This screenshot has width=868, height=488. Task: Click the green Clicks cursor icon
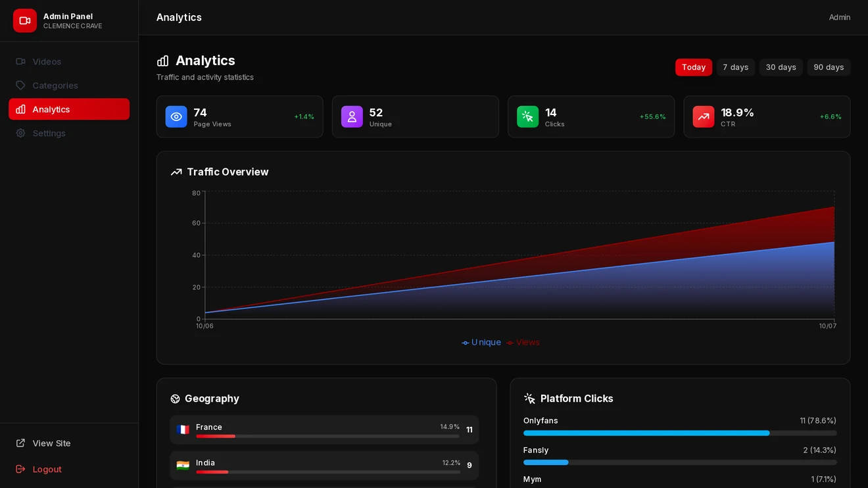(527, 116)
